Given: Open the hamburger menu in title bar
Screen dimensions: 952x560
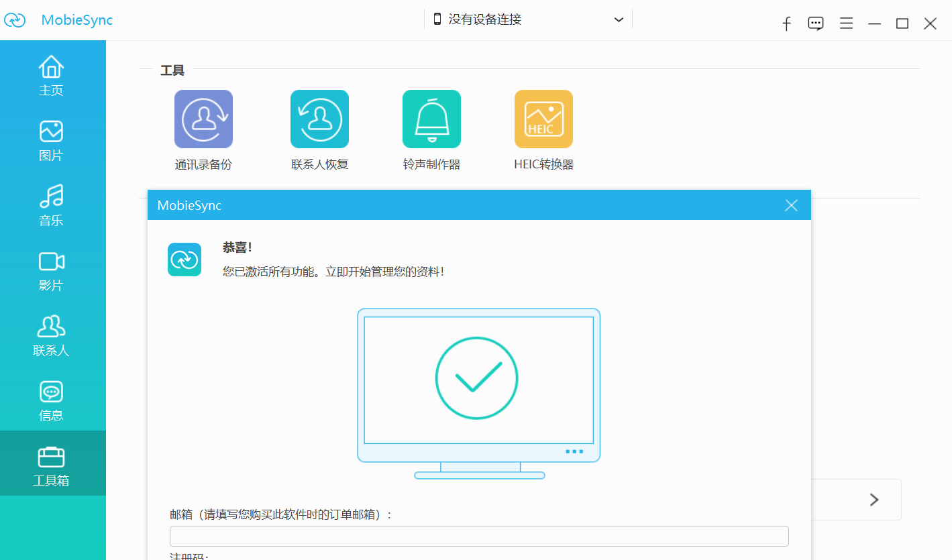Looking at the screenshot, I should coord(846,23).
